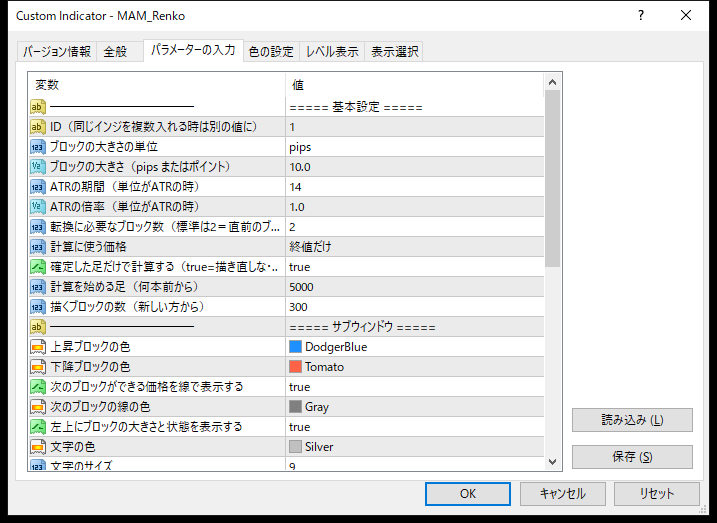Click color-type icon beside 下降ブロックの色

point(38,367)
